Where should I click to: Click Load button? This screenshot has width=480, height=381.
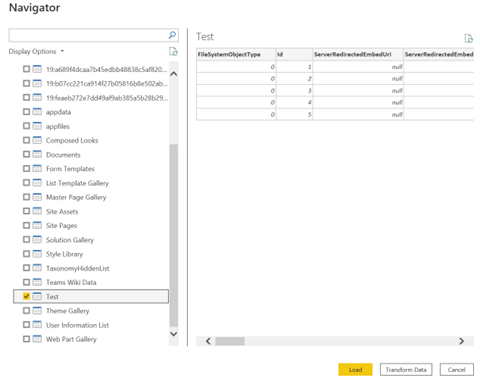click(355, 370)
